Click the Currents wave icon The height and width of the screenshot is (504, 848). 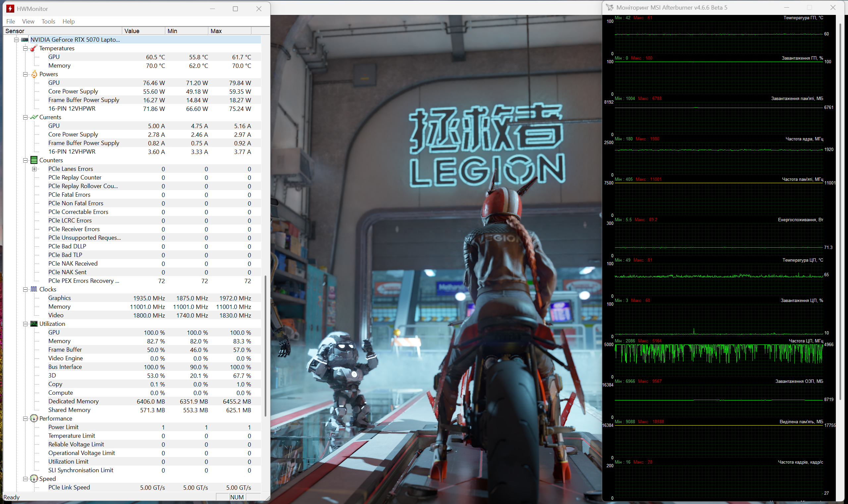[34, 117]
